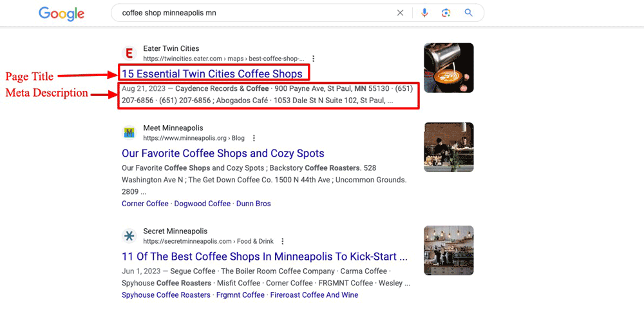Click the Secret Minneapolis asterisk favicon
This screenshot has width=644, height=321.
tap(129, 236)
